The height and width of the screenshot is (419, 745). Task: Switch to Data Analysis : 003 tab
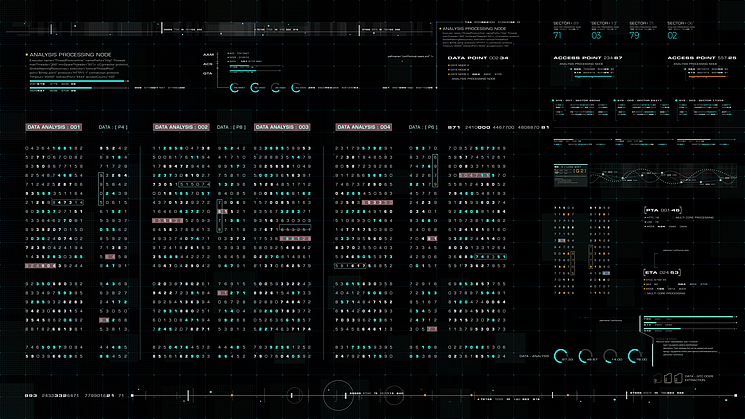pyautogui.click(x=282, y=128)
